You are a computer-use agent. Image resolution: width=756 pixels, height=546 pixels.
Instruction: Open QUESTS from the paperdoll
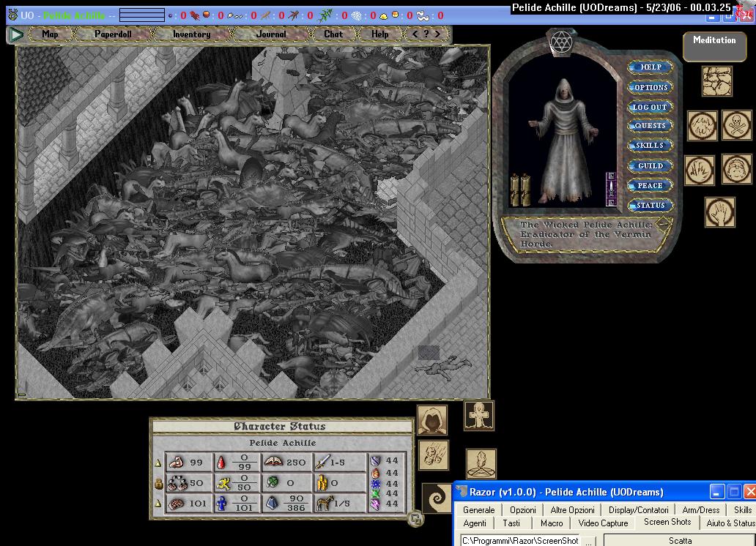[650, 126]
